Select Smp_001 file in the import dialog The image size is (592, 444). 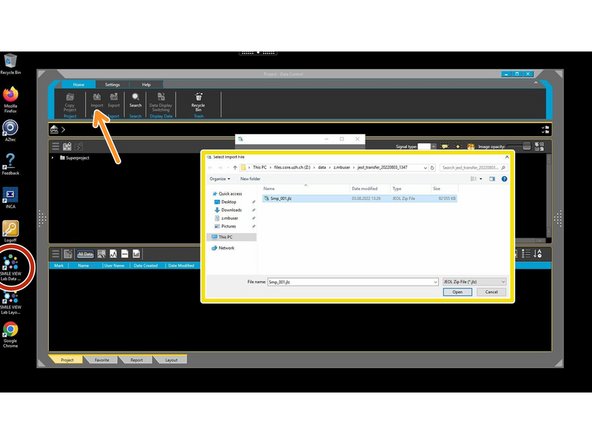359,198
